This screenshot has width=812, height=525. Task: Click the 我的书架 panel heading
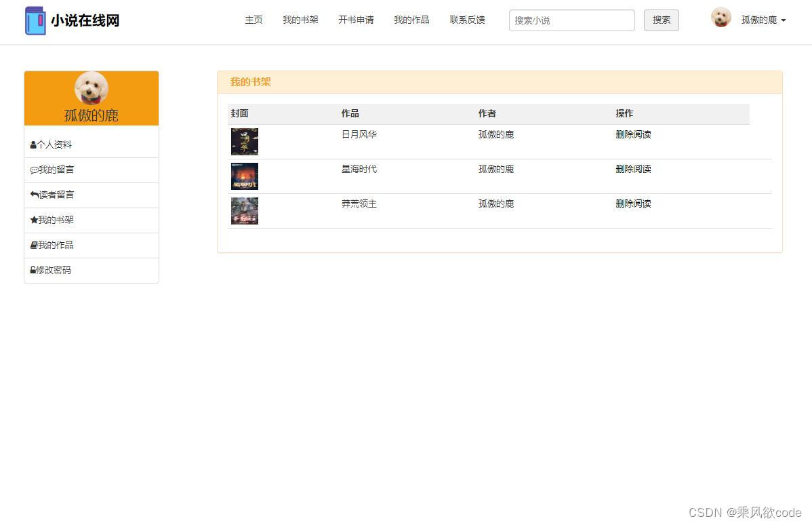(251, 82)
